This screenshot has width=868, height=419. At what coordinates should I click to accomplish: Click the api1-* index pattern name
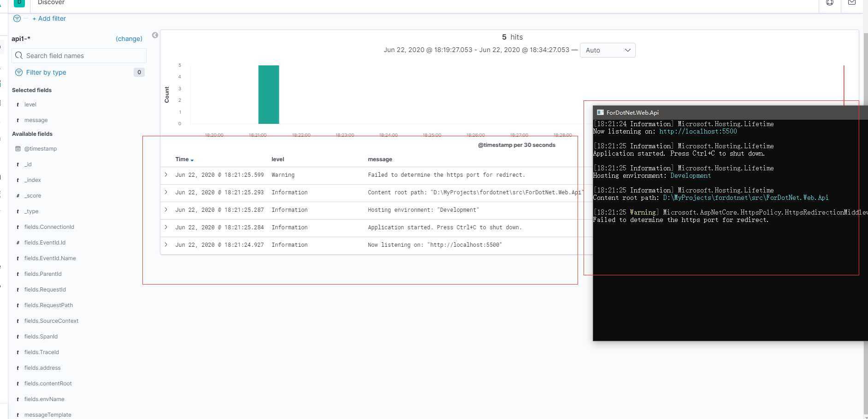click(x=21, y=39)
